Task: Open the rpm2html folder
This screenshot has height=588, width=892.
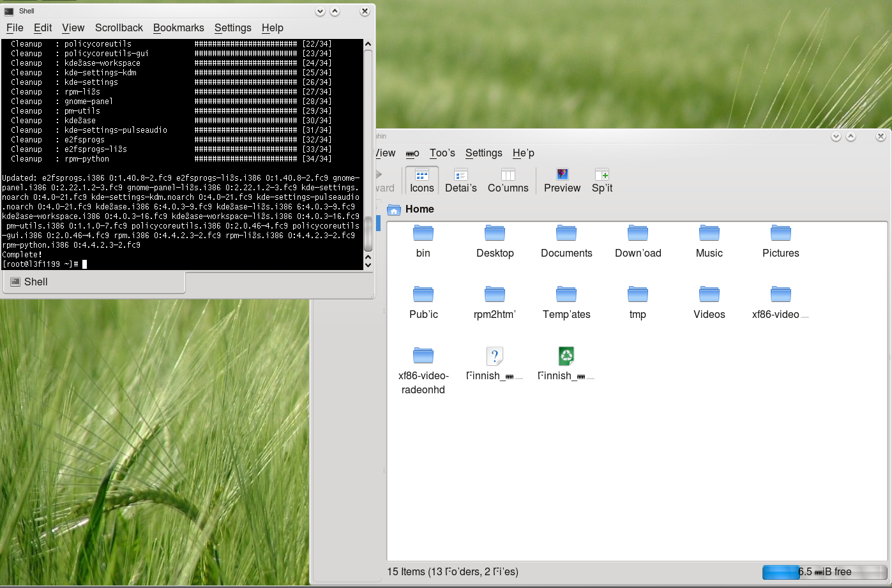Action: pos(494,295)
